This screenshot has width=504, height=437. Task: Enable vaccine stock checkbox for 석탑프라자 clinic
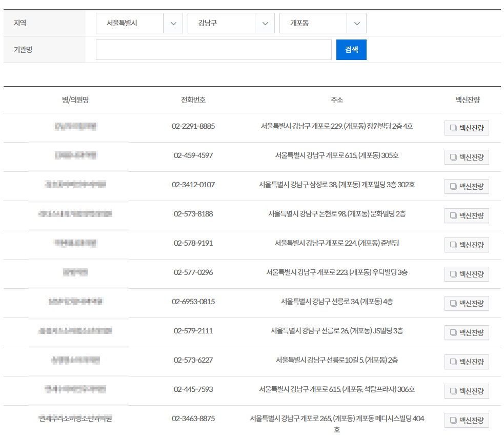[466, 391]
